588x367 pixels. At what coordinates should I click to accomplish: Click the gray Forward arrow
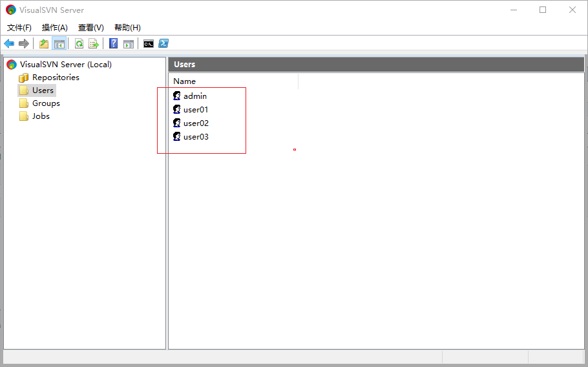point(24,44)
